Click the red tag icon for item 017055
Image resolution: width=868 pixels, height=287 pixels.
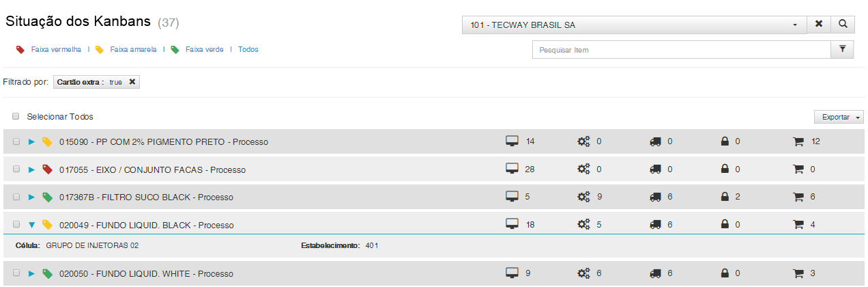coord(47,169)
